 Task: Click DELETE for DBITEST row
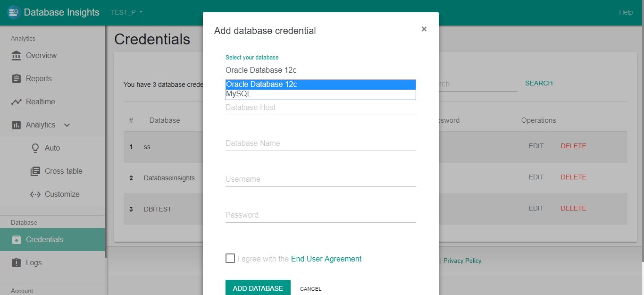[573, 208]
